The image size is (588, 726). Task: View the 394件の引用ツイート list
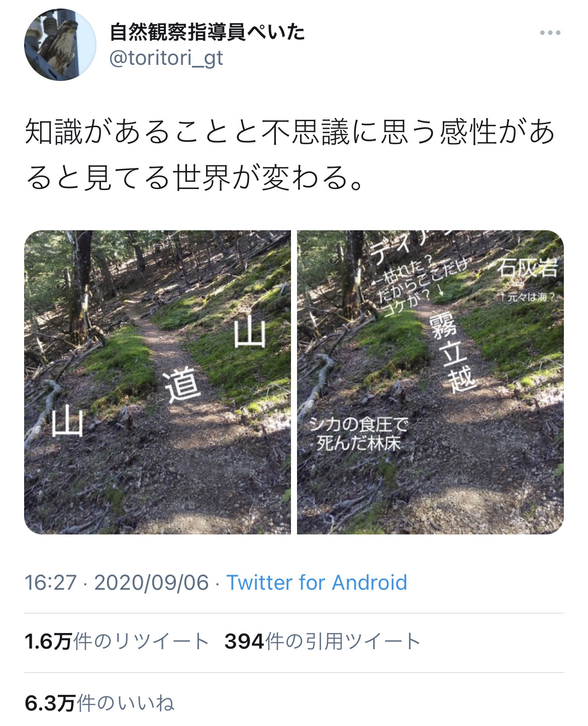323,642
